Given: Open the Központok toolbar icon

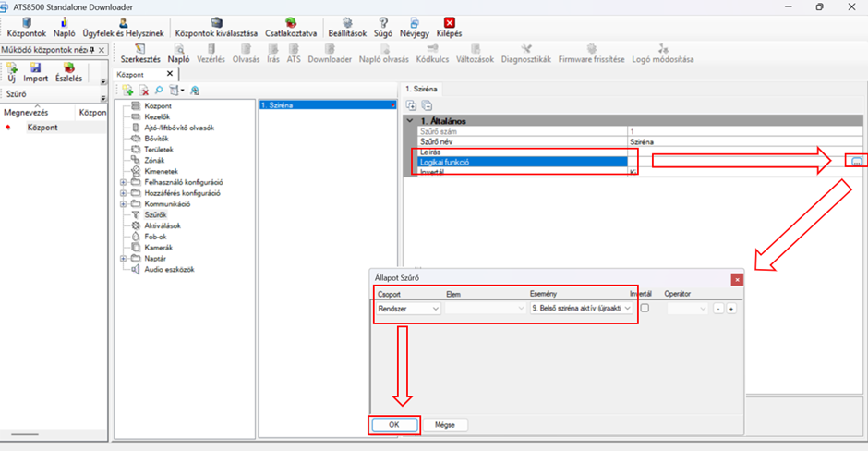Looking at the screenshot, I should pyautogui.click(x=26, y=22).
